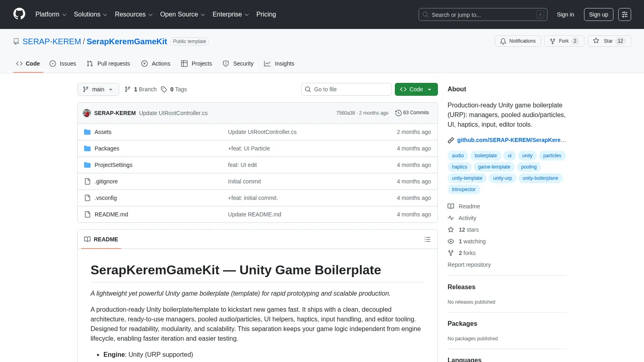Expand the Resources menu
The image size is (644, 362).
(x=134, y=14)
